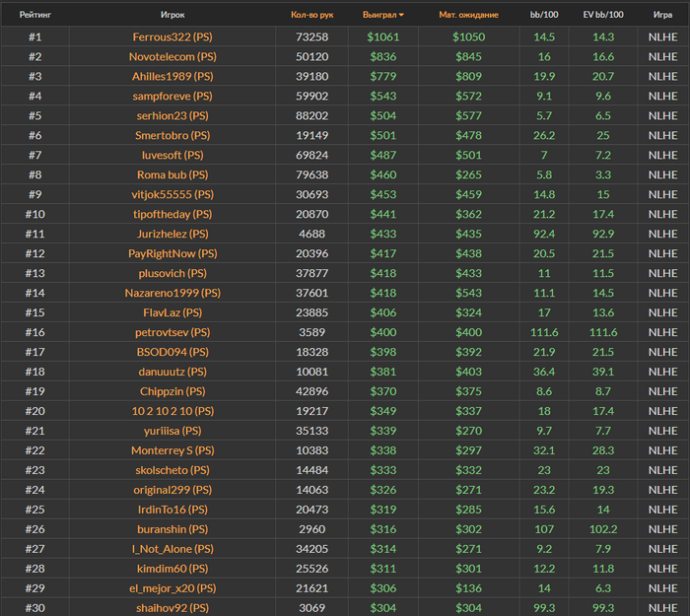Open Jurizhelez (PS) player link
Viewport: 690px width, 616px height.
point(172,234)
